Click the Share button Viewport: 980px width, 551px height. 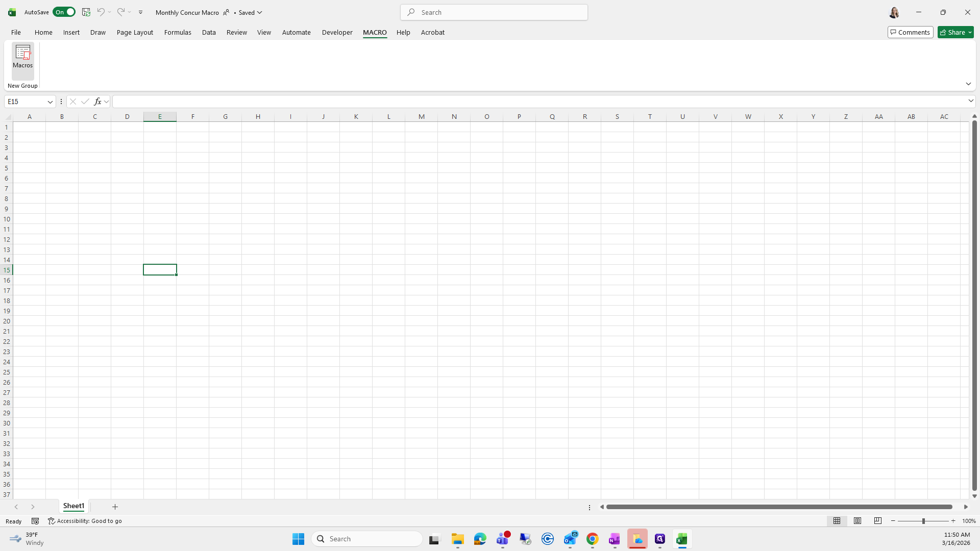point(955,32)
